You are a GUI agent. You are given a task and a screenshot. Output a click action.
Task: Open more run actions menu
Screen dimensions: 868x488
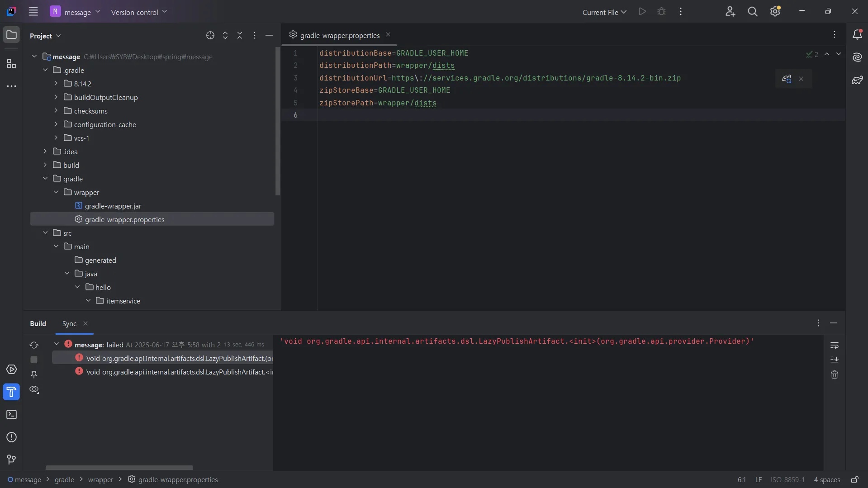pyautogui.click(x=681, y=12)
